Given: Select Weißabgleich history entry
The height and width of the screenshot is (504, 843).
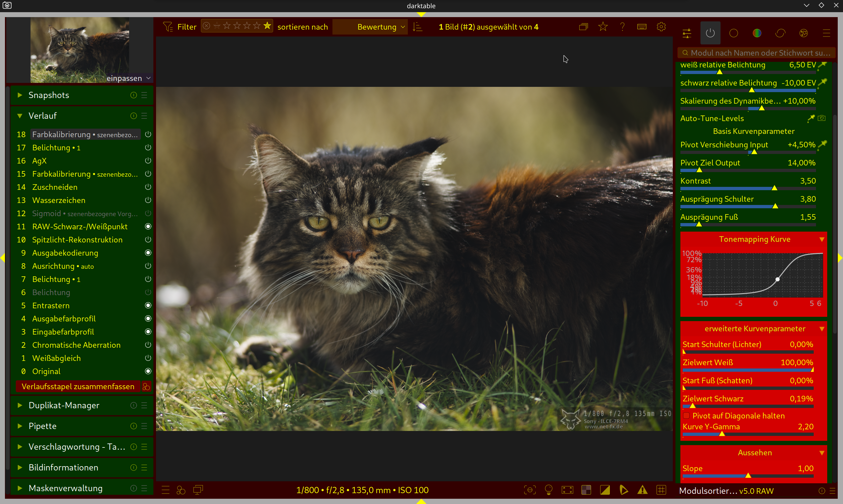Looking at the screenshot, I should [56, 358].
